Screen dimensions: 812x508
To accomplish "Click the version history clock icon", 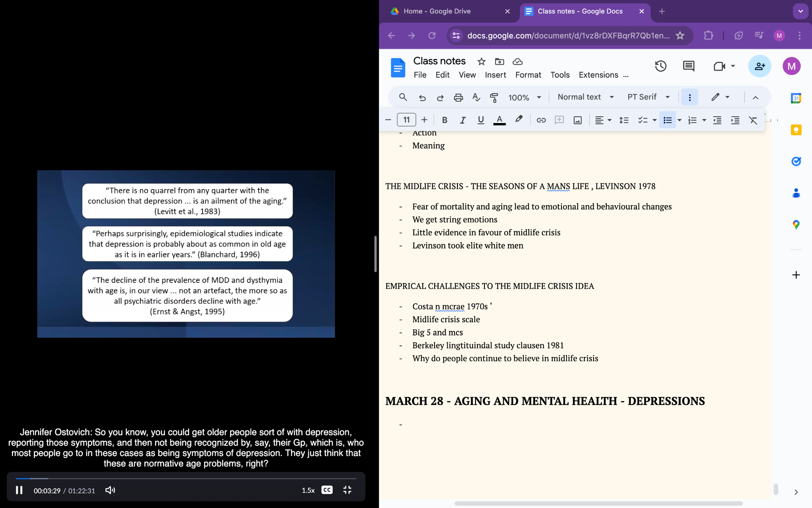I will (x=660, y=66).
